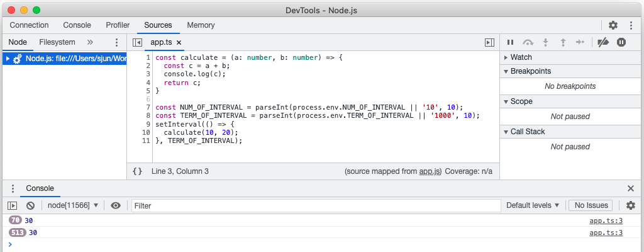The width and height of the screenshot is (644, 252).
Task: Clear the console output
Action: 30,205
